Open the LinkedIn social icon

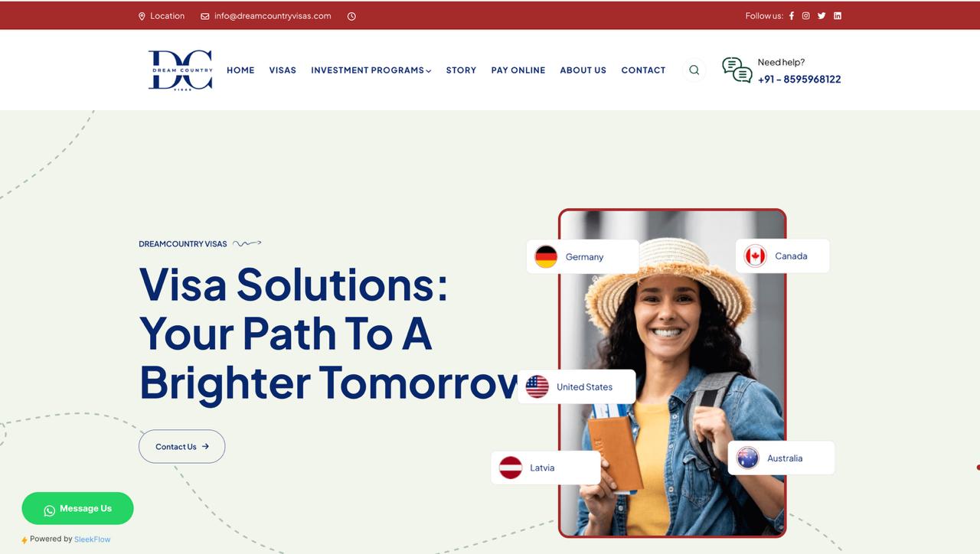(838, 15)
